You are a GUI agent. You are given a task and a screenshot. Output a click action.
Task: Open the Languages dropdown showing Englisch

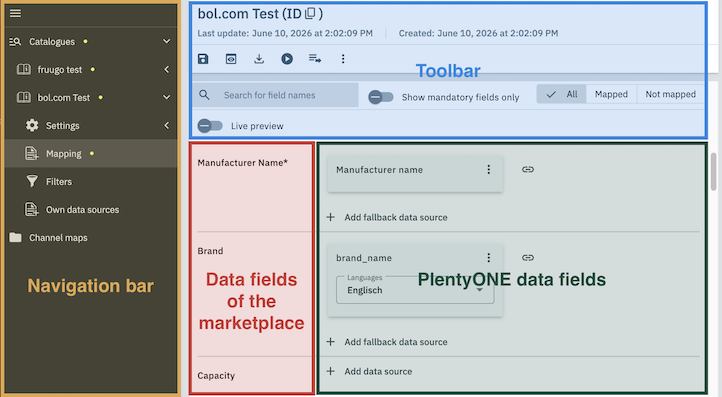tap(415, 290)
